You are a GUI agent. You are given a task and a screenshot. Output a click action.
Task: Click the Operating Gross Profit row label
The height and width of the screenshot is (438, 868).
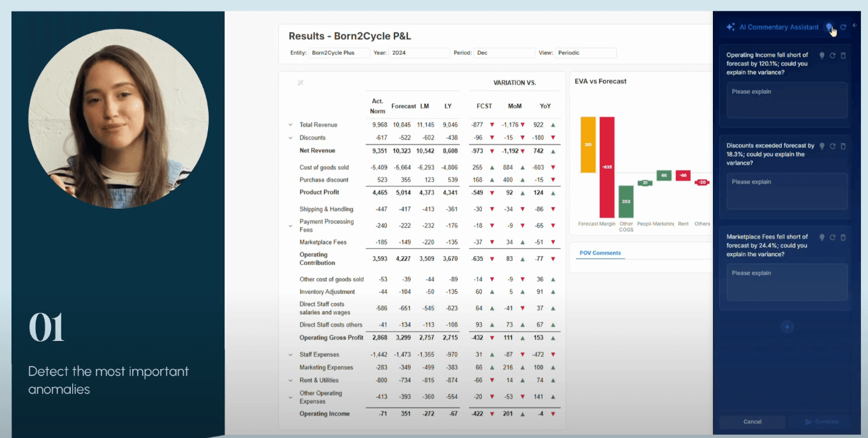(331, 338)
